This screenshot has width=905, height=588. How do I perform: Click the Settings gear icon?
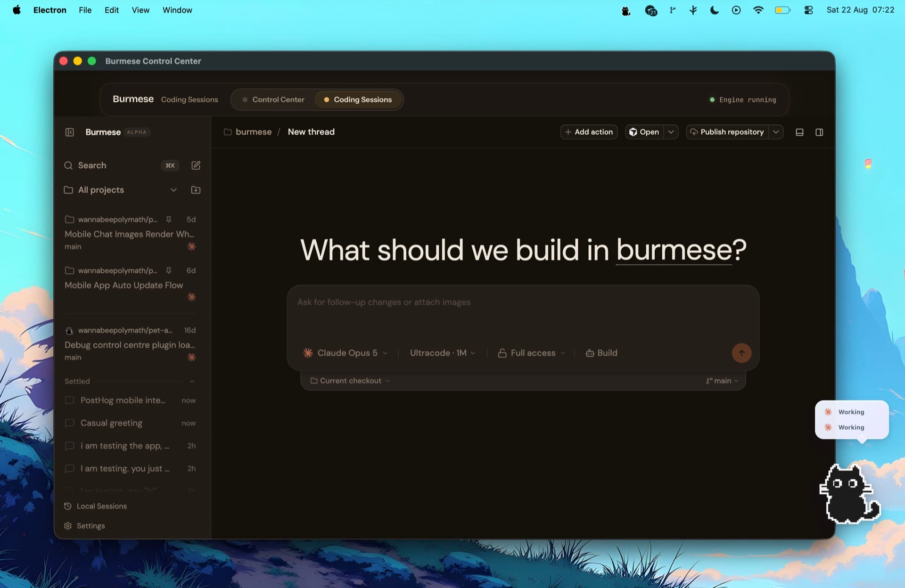point(68,526)
